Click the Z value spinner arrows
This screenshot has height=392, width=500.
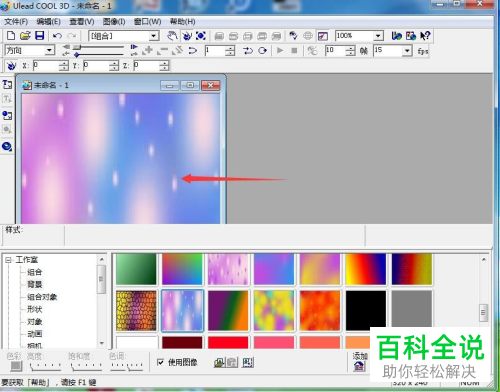[164, 66]
